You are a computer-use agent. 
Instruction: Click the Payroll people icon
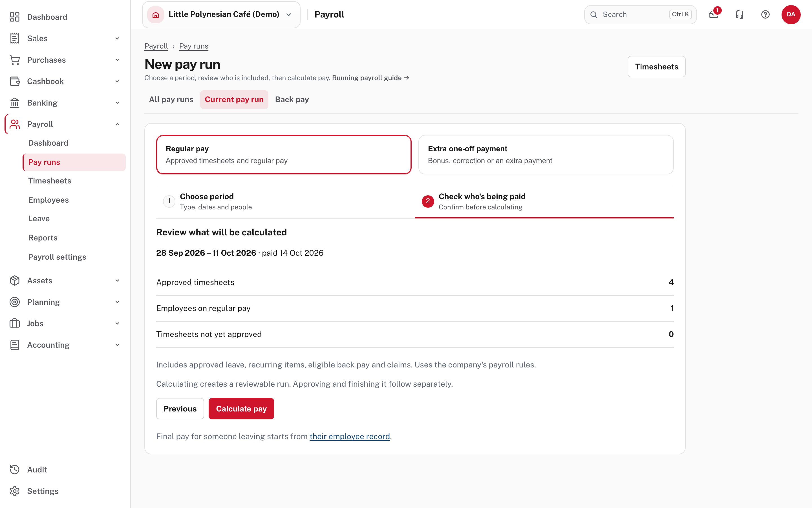pyautogui.click(x=14, y=124)
